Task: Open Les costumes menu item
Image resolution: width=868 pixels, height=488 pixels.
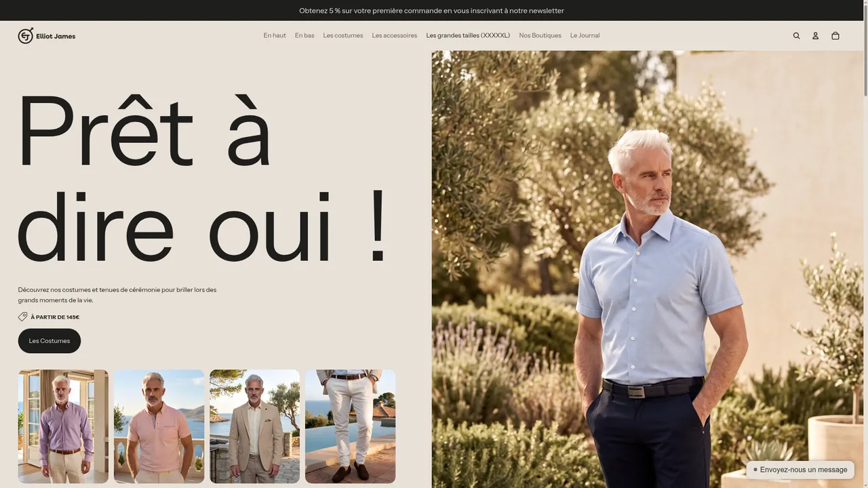Action: coord(343,35)
